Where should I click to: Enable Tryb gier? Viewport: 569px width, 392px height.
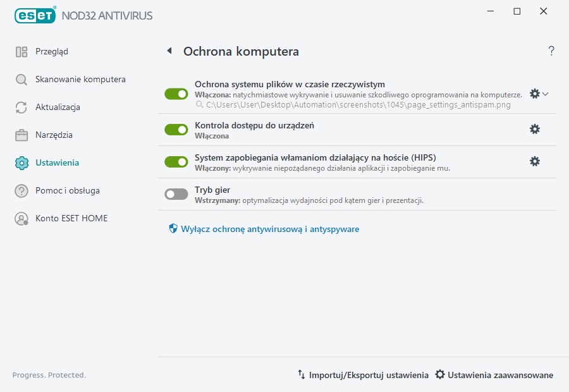(176, 193)
